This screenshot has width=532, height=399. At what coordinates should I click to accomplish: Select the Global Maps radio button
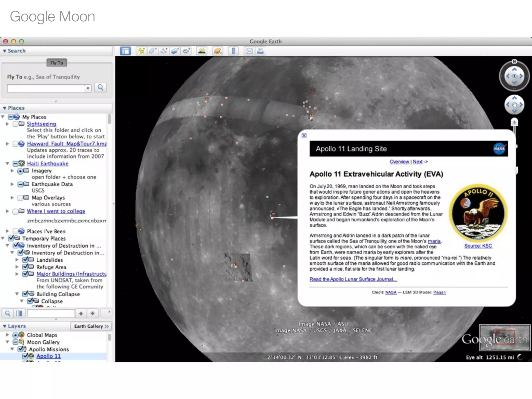(16, 335)
